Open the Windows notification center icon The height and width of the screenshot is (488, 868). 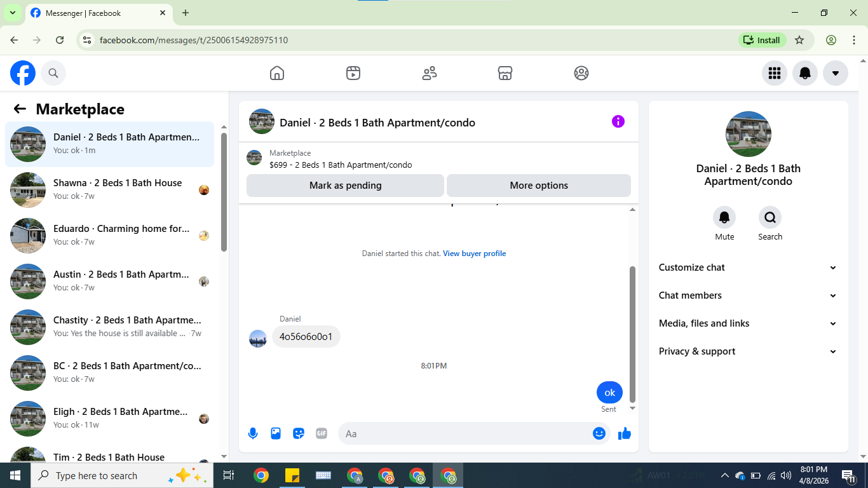click(848, 475)
